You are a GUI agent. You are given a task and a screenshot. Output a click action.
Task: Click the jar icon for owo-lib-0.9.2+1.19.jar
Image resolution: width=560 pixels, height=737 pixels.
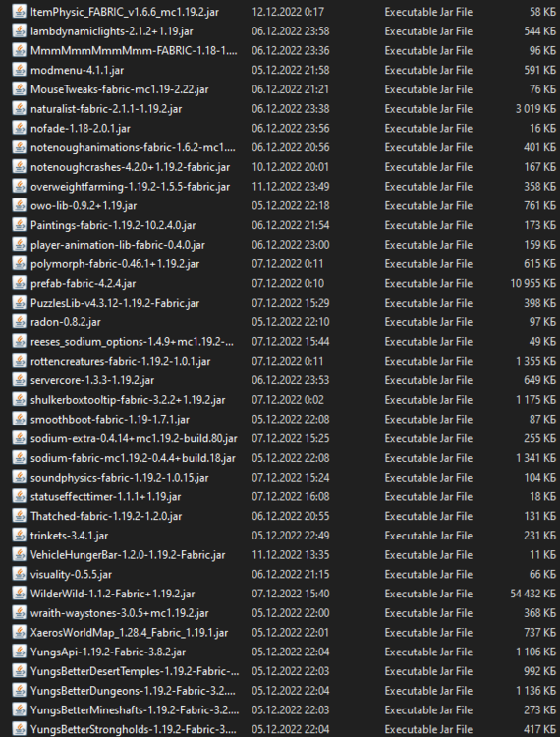19,206
